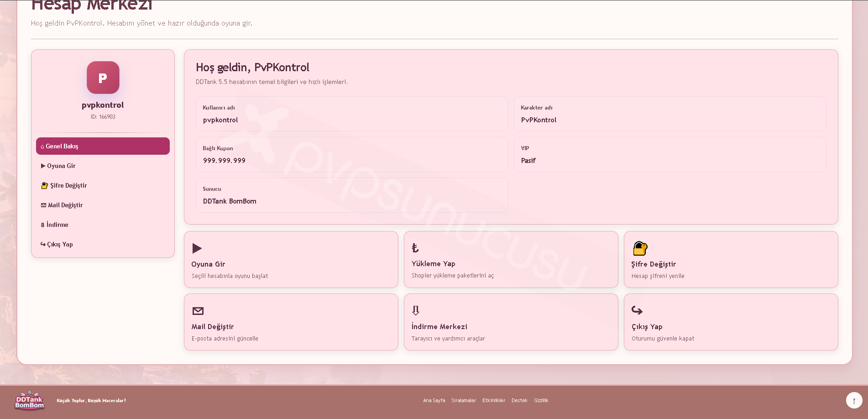This screenshot has height=419, width=868.
Task: Click the Shopier yükleme paketlerini aç description
Action: [x=453, y=276]
